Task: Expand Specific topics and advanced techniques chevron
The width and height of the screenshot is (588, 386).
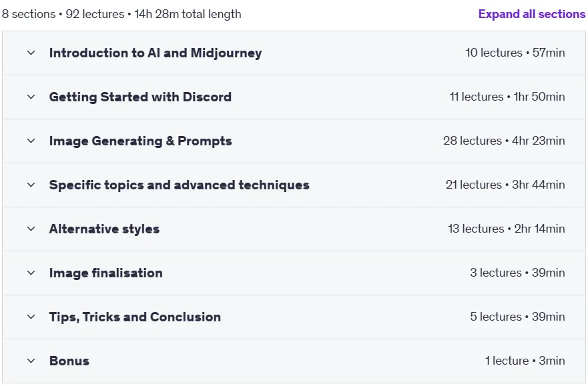Action: [31, 185]
